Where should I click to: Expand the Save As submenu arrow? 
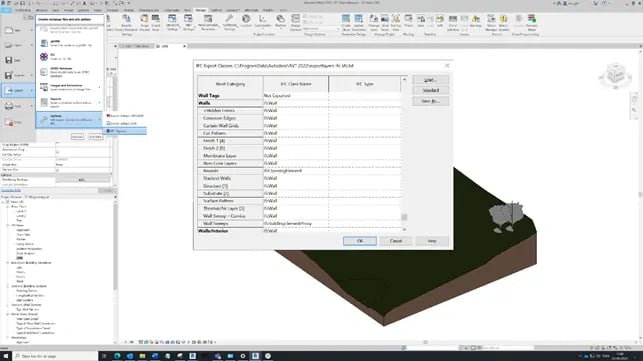point(32,75)
